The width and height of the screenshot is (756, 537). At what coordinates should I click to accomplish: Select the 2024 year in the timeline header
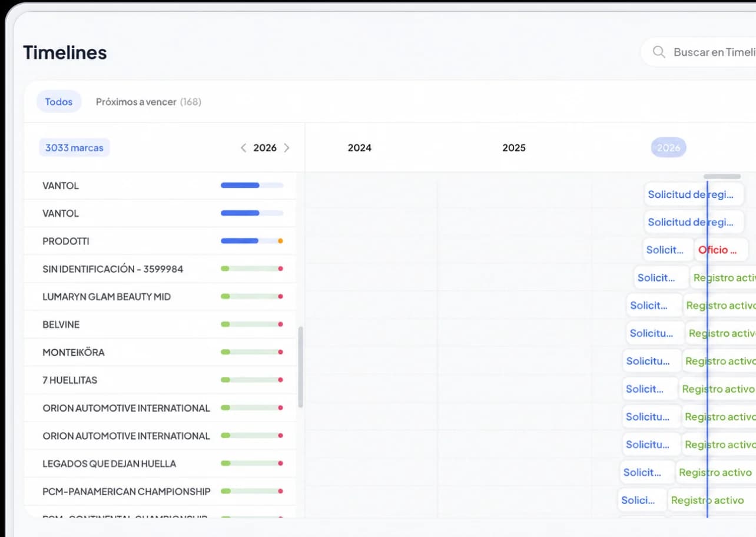point(359,148)
